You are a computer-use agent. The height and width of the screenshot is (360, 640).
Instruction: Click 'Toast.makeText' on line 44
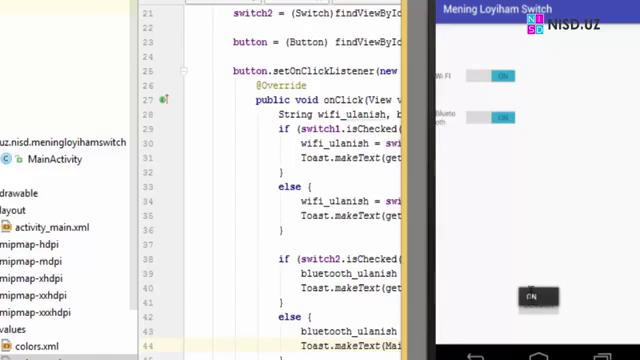click(x=340, y=346)
